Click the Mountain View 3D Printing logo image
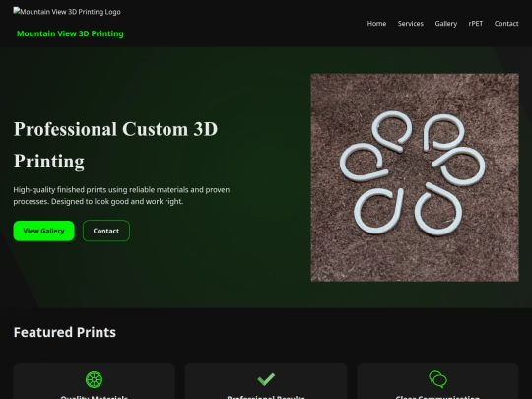This screenshot has height=399, width=532. (x=67, y=12)
